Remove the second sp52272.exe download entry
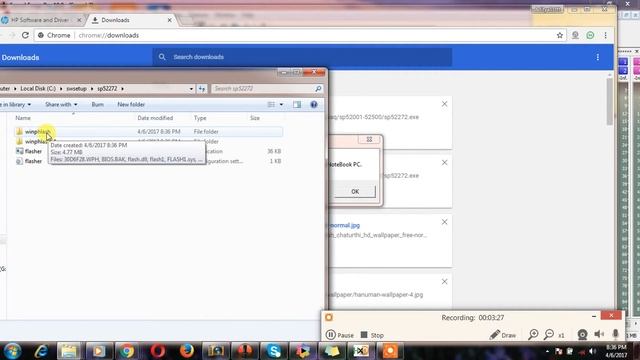640x360 pixels. pos(444,162)
